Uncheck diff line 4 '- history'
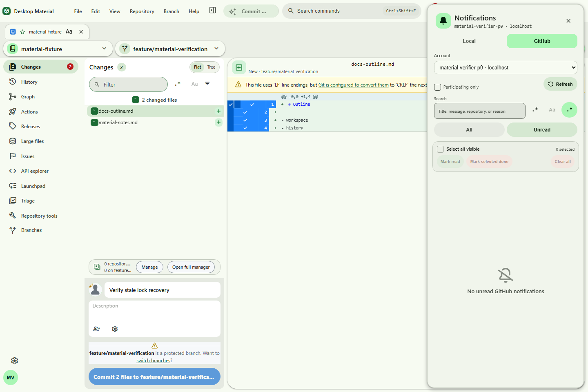588x392 pixels. click(x=245, y=128)
